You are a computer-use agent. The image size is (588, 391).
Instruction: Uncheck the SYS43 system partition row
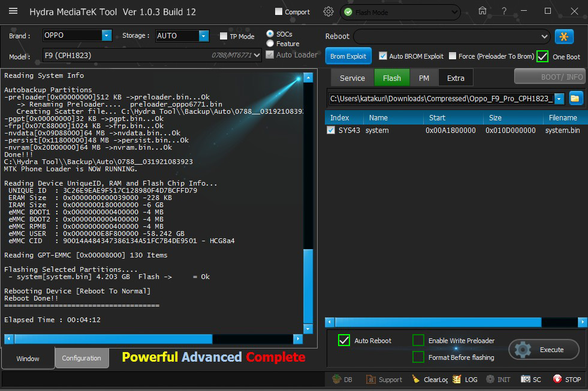click(331, 130)
